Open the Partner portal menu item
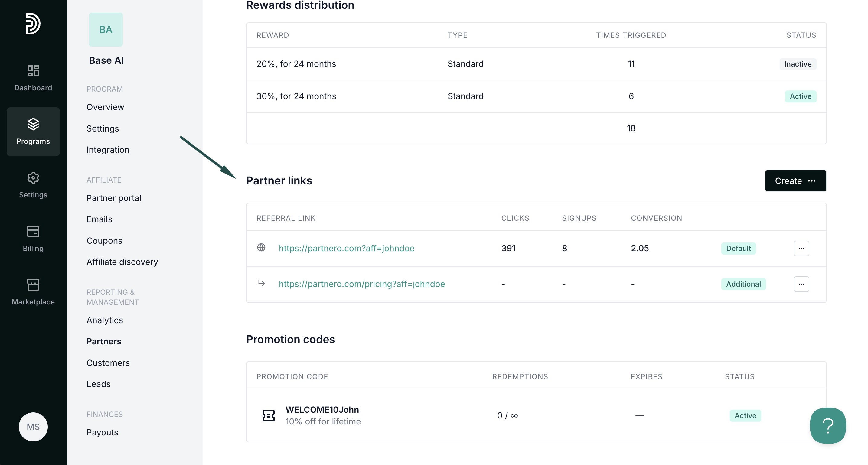This screenshot has height=465, width=868. 113,198
